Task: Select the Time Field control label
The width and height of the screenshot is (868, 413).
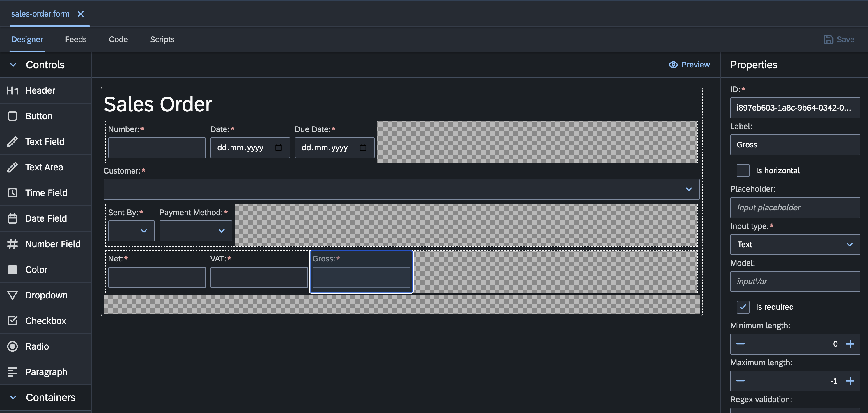Action: coord(46,193)
